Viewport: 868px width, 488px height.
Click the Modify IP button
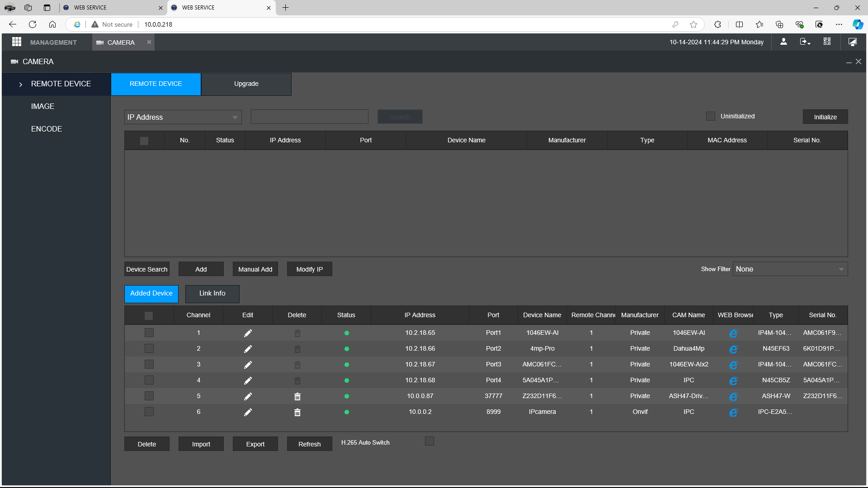[x=310, y=269]
